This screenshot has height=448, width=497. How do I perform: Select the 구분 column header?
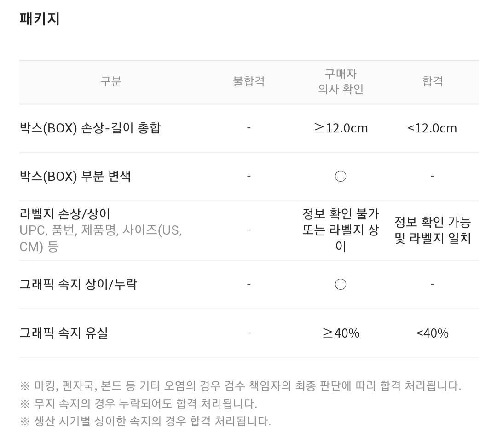111,81
